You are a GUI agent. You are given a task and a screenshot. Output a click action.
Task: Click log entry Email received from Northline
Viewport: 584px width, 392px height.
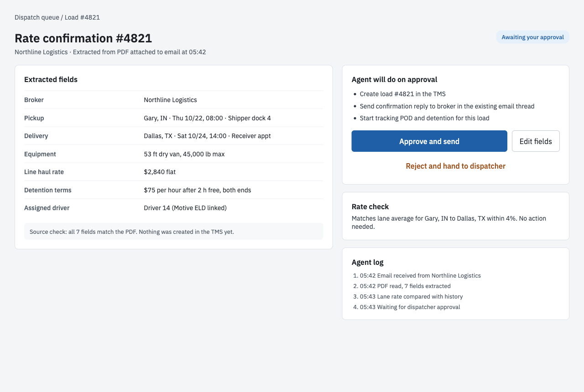pos(420,276)
